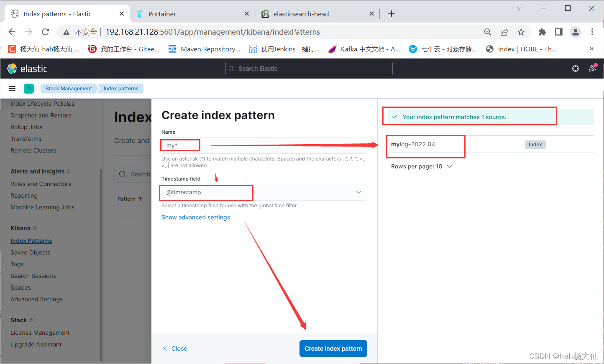Open browser tab search chevron

click(520, 8)
